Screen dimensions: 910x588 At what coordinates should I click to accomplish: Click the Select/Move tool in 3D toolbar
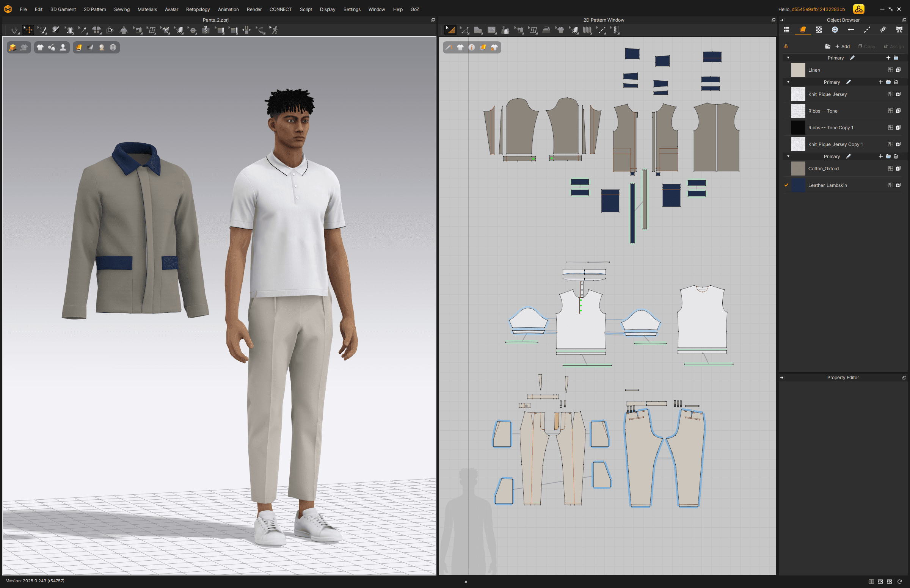click(x=28, y=30)
